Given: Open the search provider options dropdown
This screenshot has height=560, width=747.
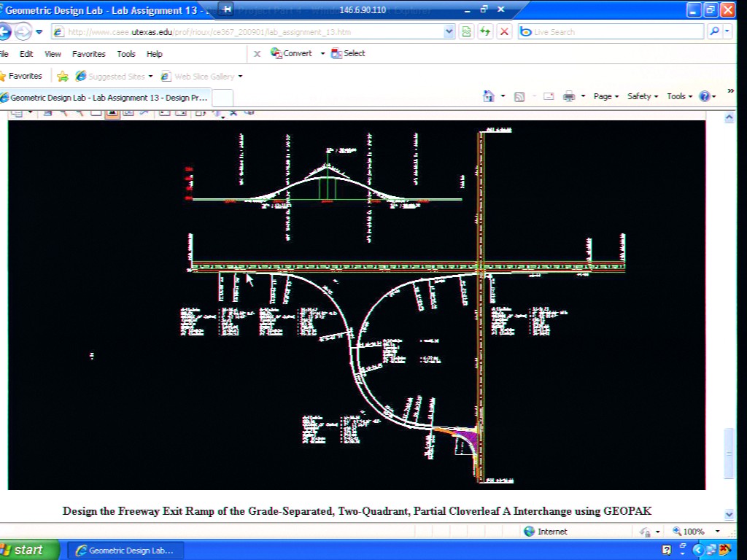Looking at the screenshot, I should point(727,31).
